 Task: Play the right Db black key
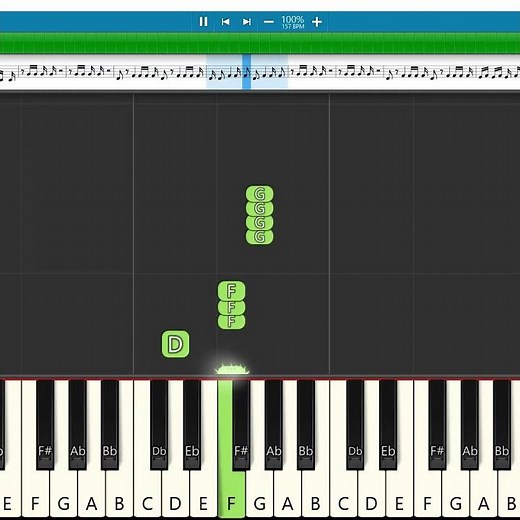click(355, 425)
